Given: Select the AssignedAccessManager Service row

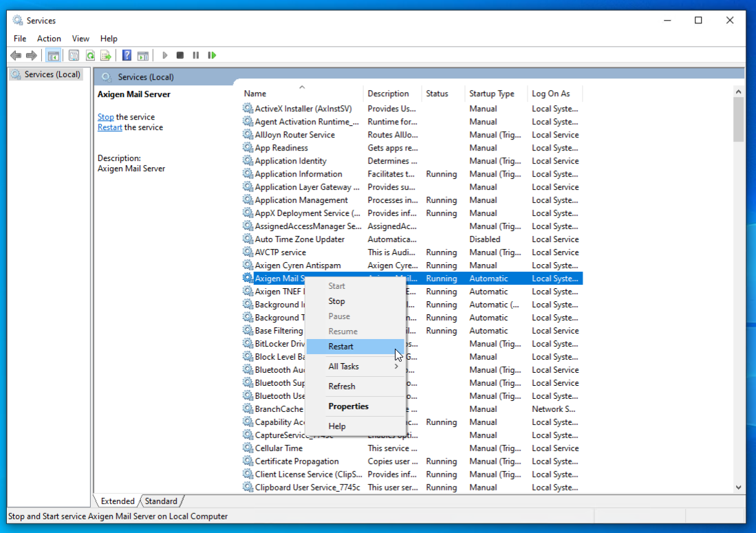Looking at the screenshot, I should (x=412, y=226).
